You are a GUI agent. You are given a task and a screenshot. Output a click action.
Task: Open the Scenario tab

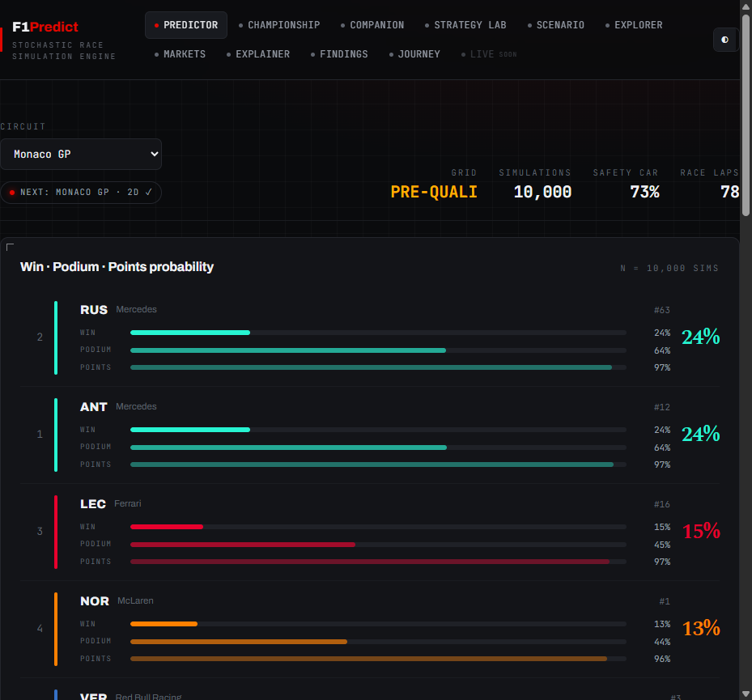(556, 25)
